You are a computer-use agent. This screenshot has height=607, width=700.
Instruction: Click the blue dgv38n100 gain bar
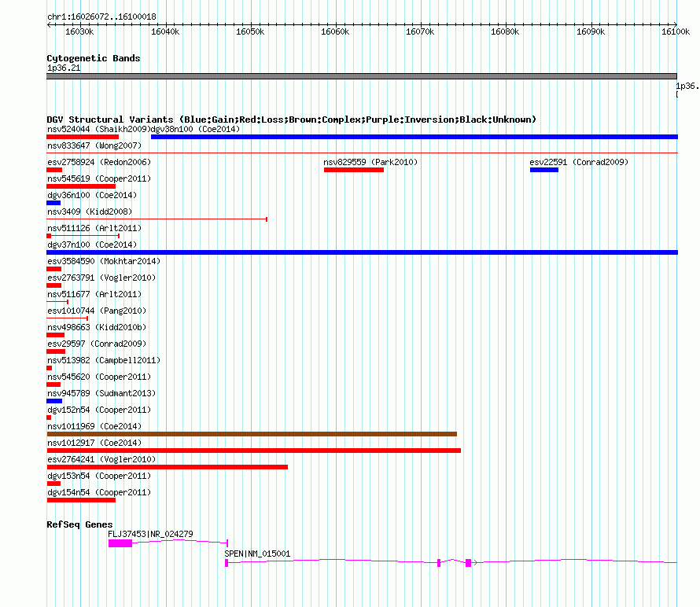pyautogui.click(x=414, y=137)
